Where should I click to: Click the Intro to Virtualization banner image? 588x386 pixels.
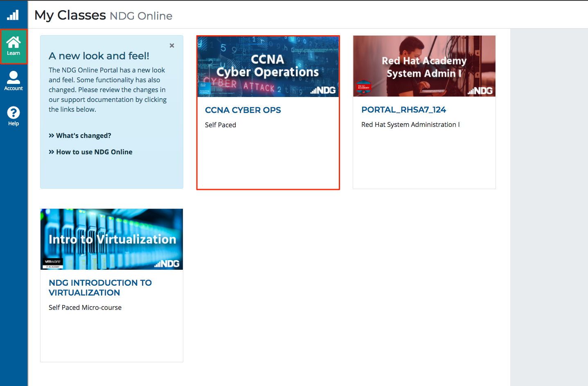click(x=111, y=239)
